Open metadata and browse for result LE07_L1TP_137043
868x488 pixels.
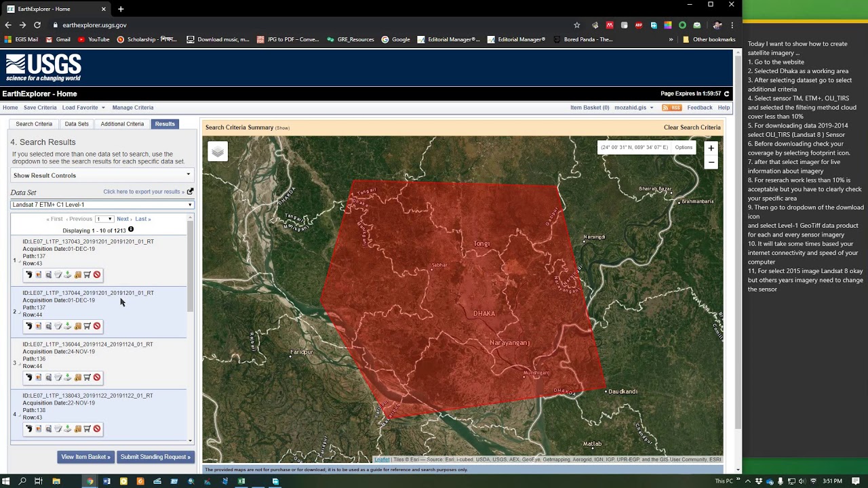(x=58, y=274)
